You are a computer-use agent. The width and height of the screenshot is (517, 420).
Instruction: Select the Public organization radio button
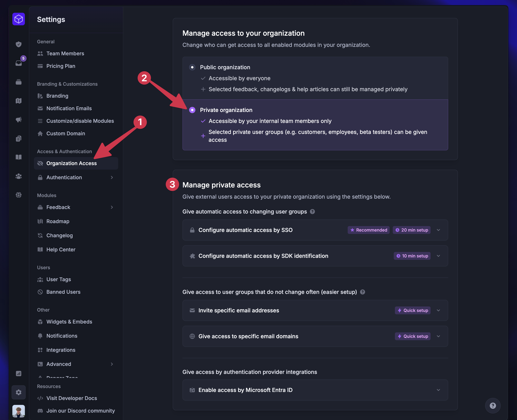coord(192,67)
